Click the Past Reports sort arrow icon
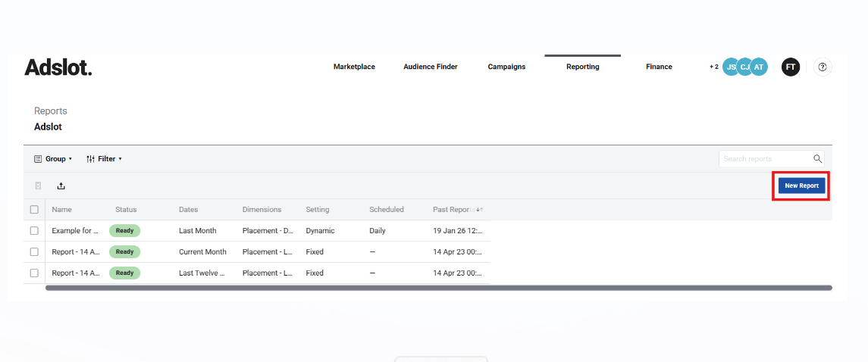The width and height of the screenshot is (868, 362). 479,210
